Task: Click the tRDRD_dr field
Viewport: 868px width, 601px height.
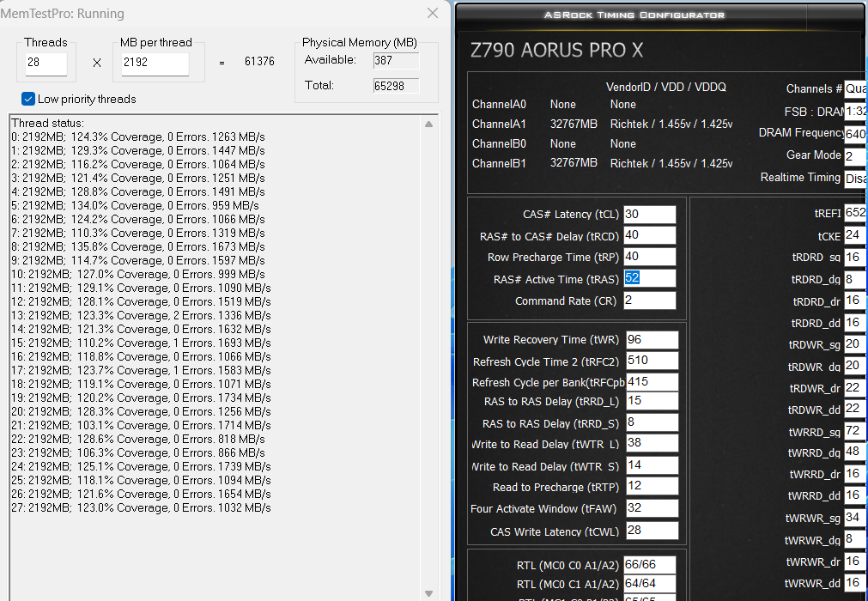Action: pos(856,300)
